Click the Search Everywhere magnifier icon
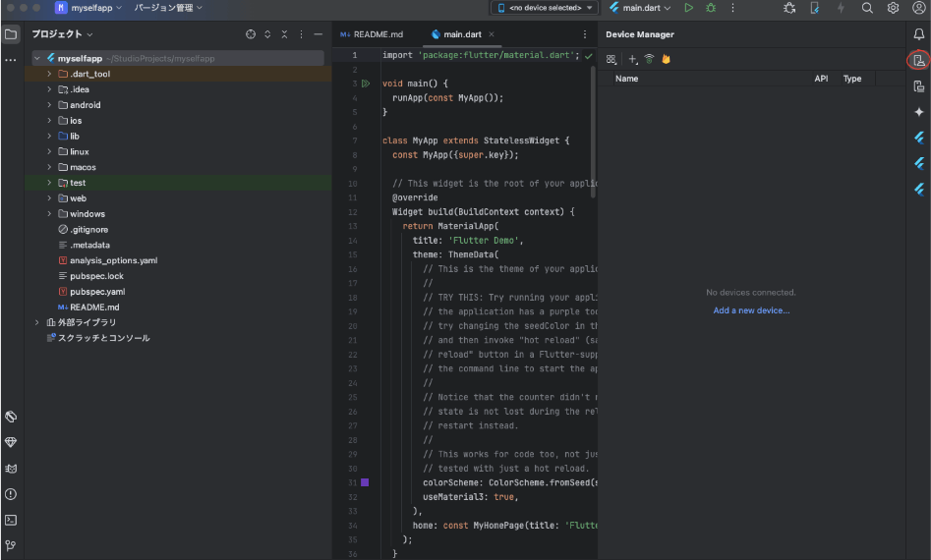This screenshot has width=931, height=560. [x=867, y=8]
